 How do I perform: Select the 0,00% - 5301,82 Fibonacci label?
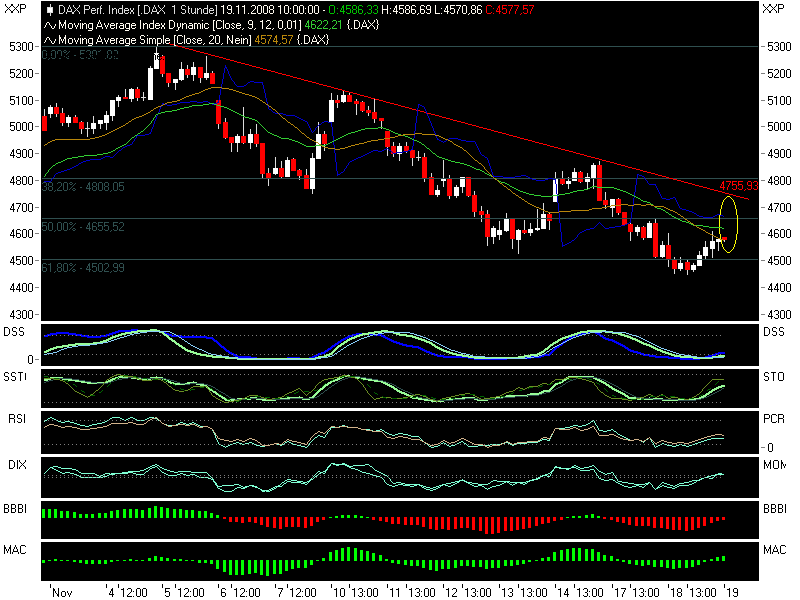click(80, 54)
